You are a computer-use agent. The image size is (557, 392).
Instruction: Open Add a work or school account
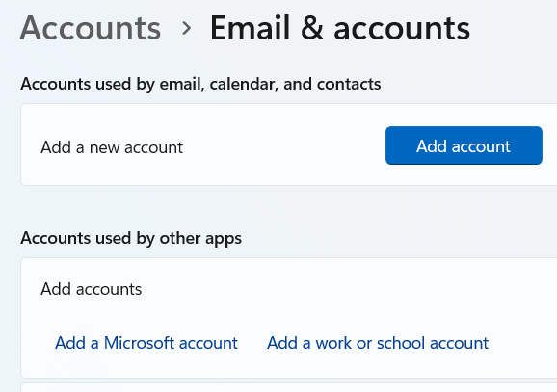(378, 343)
